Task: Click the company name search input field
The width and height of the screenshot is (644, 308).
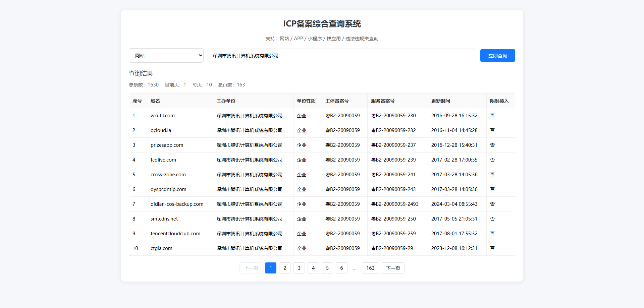Action: pyautogui.click(x=341, y=56)
